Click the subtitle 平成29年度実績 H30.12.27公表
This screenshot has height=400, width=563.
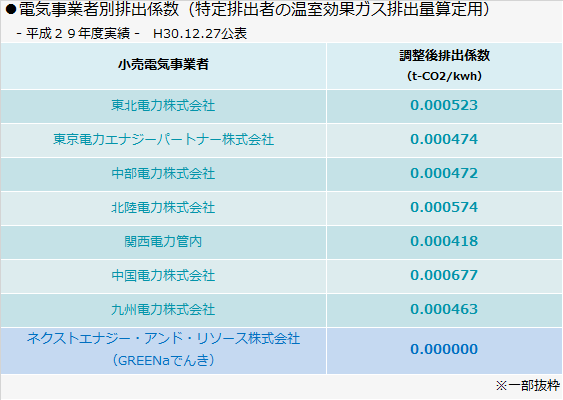[x=132, y=33]
